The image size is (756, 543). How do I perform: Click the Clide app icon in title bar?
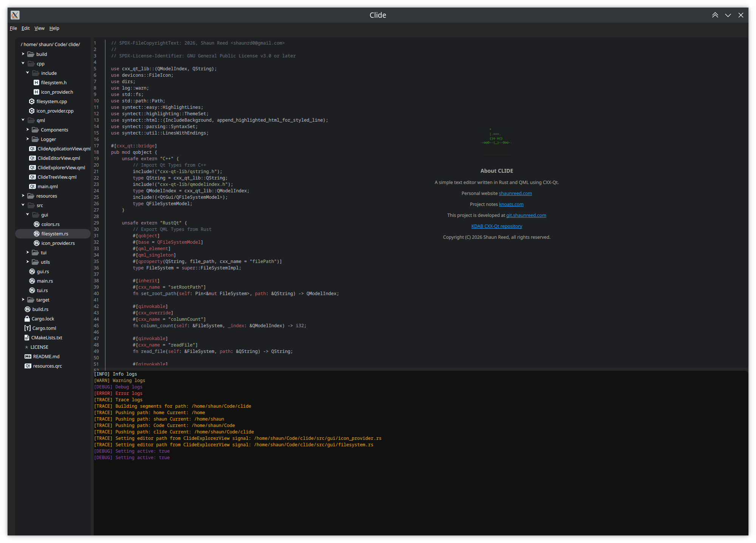tap(15, 15)
